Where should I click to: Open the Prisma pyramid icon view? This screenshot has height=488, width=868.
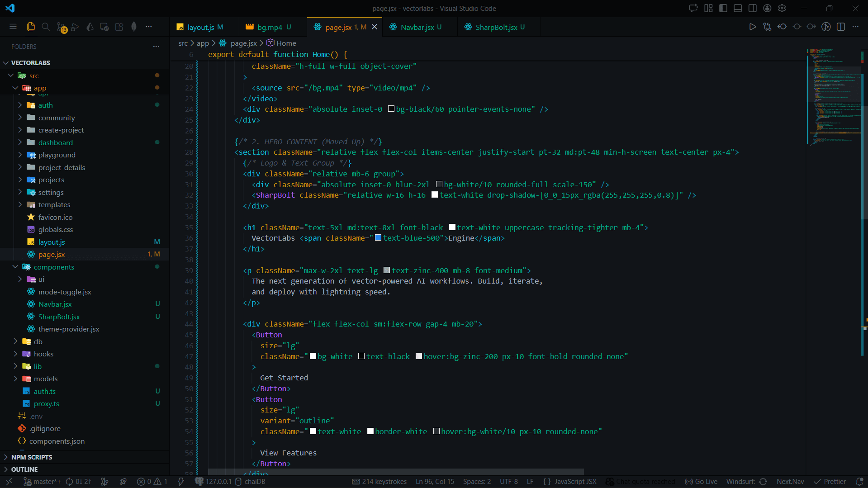pyautogui.click(x=90, y=27)
